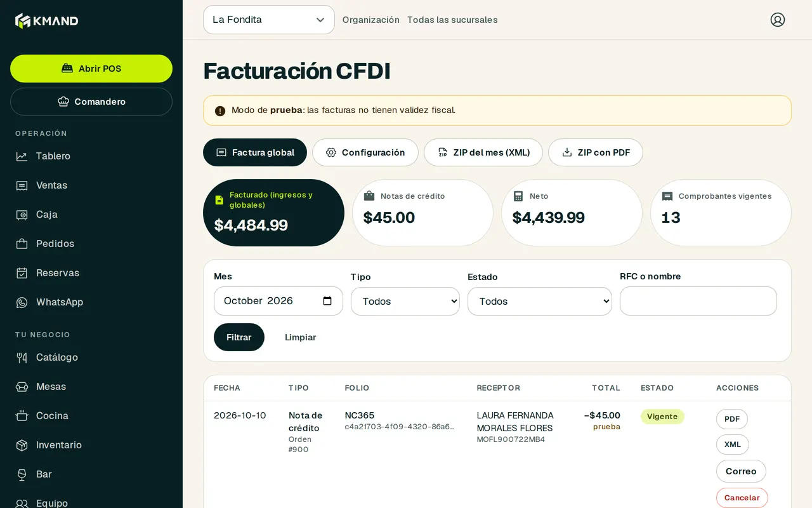Open the Reservas menu item

click(x=91, y=273)
